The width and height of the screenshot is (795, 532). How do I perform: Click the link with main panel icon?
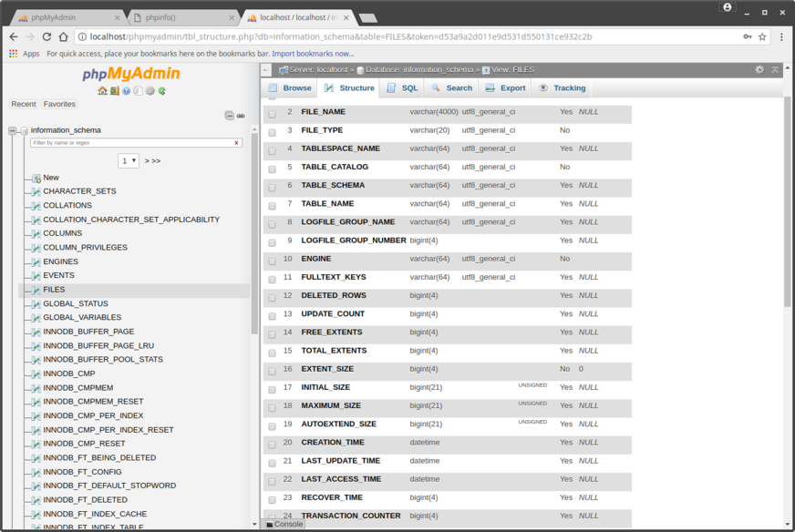pos(241,116)
